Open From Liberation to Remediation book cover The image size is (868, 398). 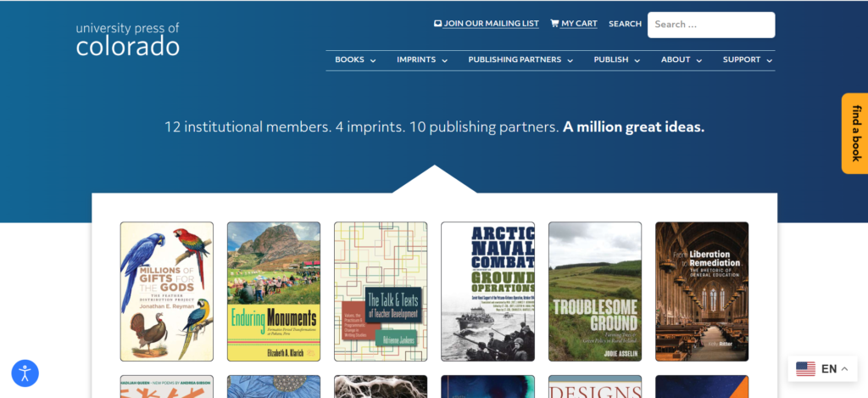pyautogui.click(x=701, y=291)
